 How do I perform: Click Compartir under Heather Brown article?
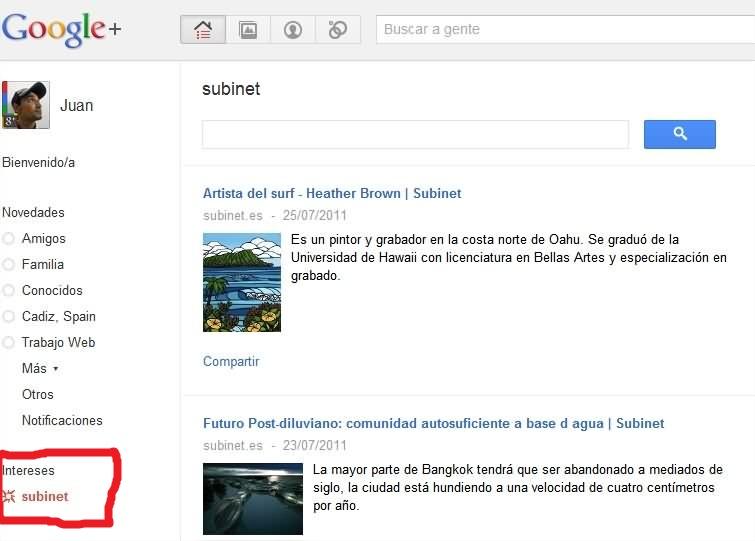pos(231,361)
